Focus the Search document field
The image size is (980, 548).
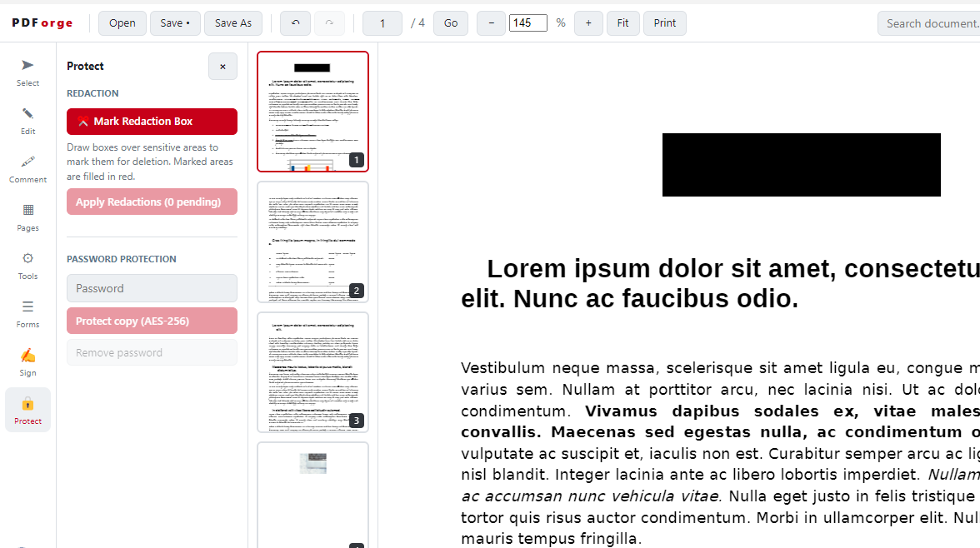tap(928, 23)
